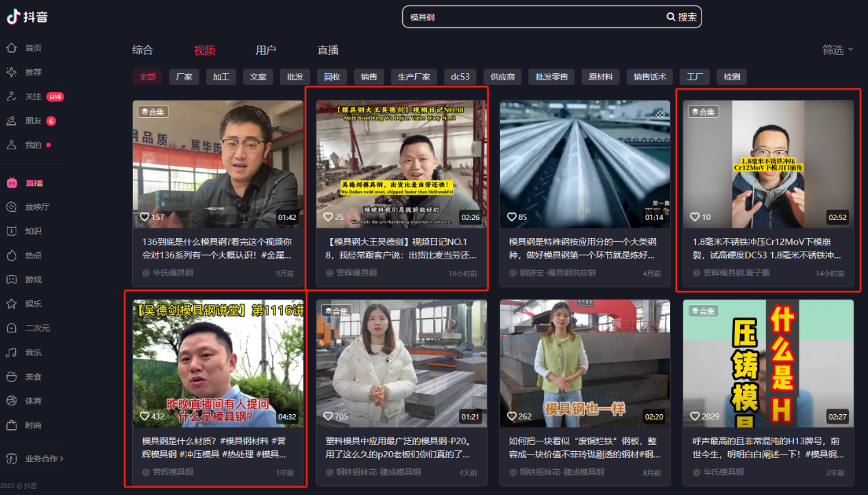Open title 呼声最高的且非常混沌的H13牌号

tap(768, 448)
